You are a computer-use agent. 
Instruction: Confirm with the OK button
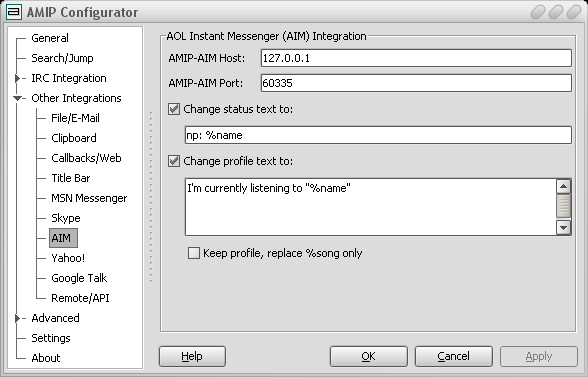[369, 356]
